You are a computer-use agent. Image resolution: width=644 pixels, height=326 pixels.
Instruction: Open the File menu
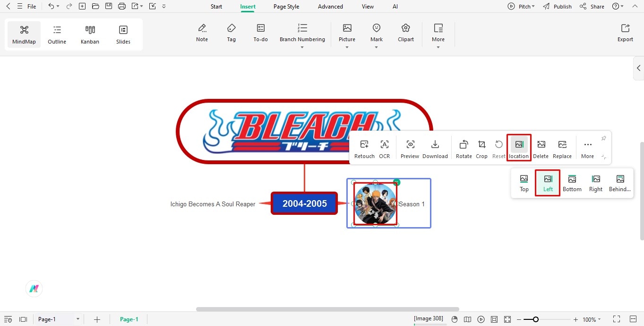32,7
